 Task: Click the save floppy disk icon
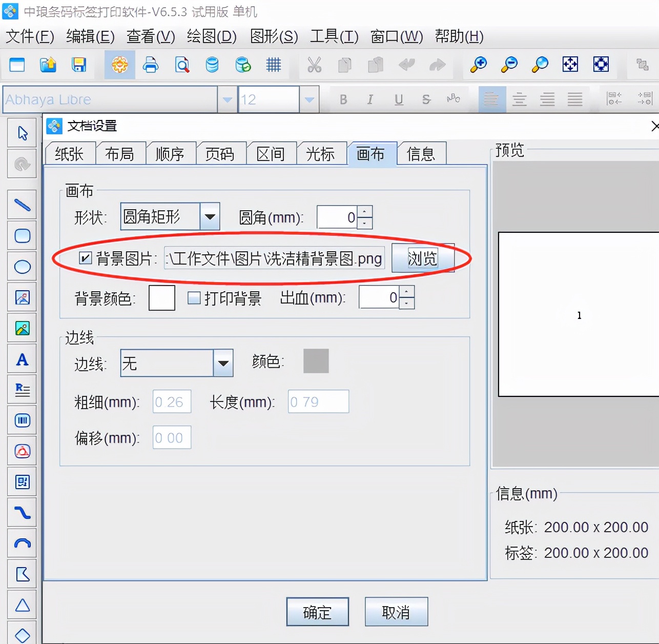coord(79,65)
